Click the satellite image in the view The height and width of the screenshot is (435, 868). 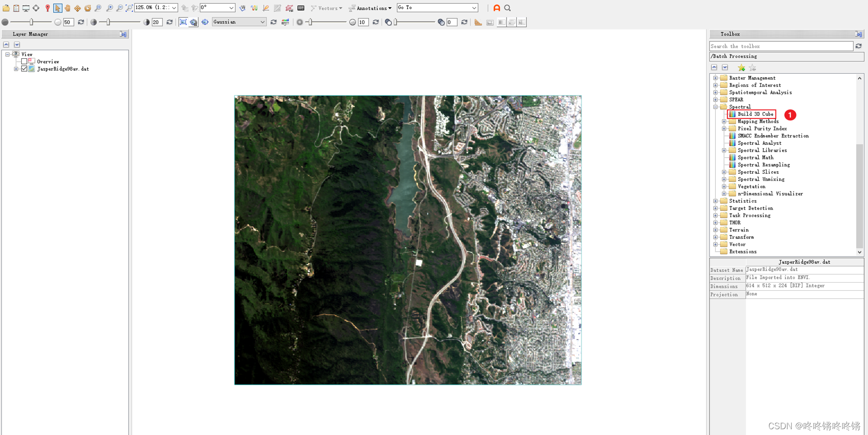(408, 240)
